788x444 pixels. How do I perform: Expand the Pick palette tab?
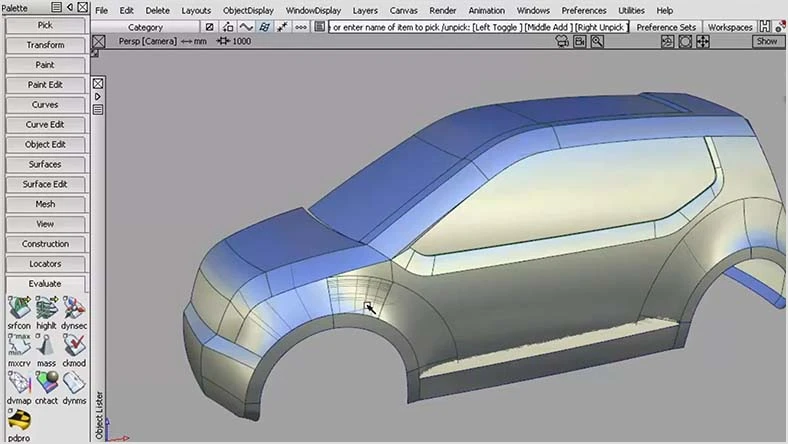click(x=45, y=25)
